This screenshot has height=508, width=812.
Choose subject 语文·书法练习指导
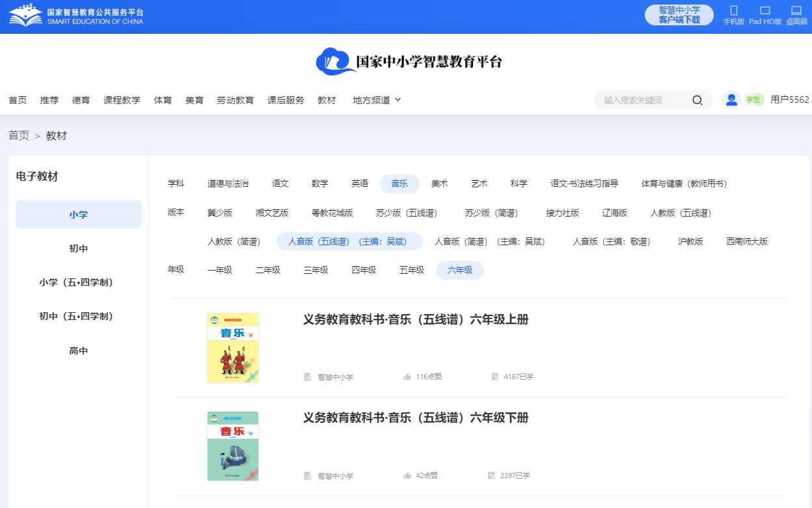(584, 184)
